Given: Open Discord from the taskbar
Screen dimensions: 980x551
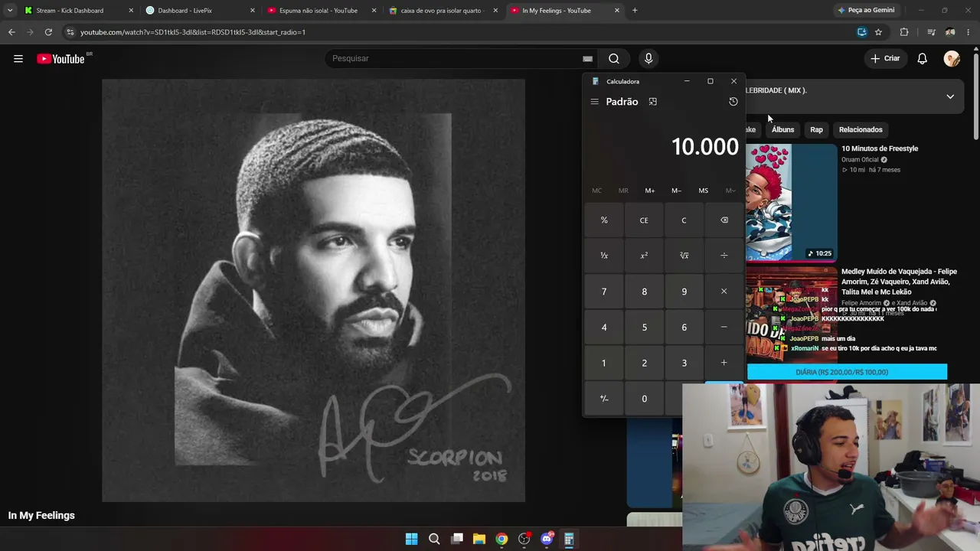Looking at the screenshot, I should (547, 539).
